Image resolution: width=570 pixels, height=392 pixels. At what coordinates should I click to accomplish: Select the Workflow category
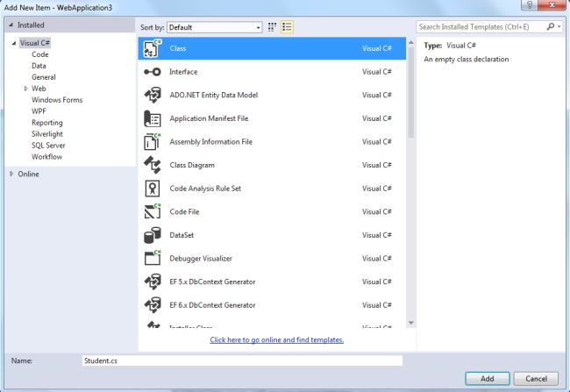[x=46, y=157]
